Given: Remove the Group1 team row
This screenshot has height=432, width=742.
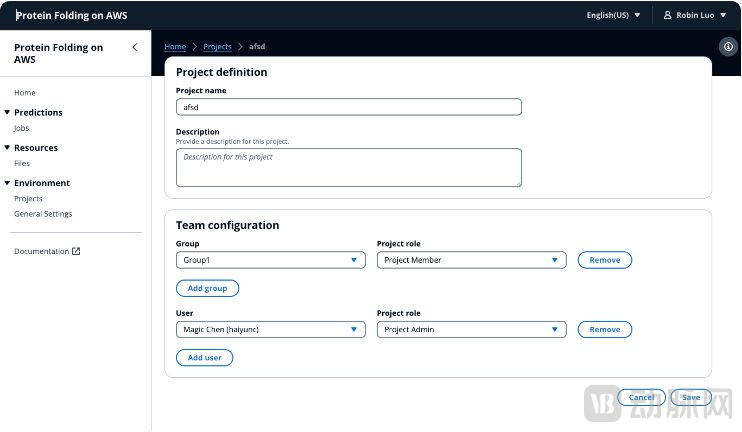Looking at the screenshot, I should (604, 260).
